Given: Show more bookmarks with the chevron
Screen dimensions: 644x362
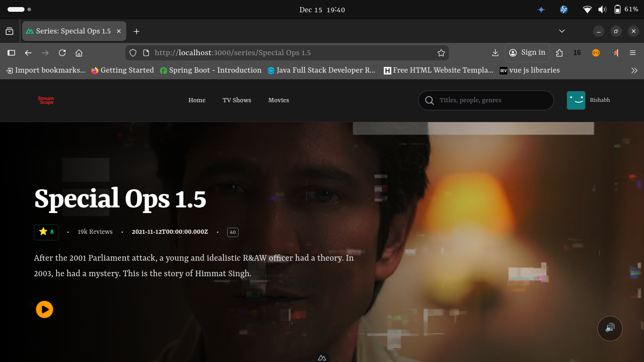Looking at the screenshot, I should tap(634, 70).
